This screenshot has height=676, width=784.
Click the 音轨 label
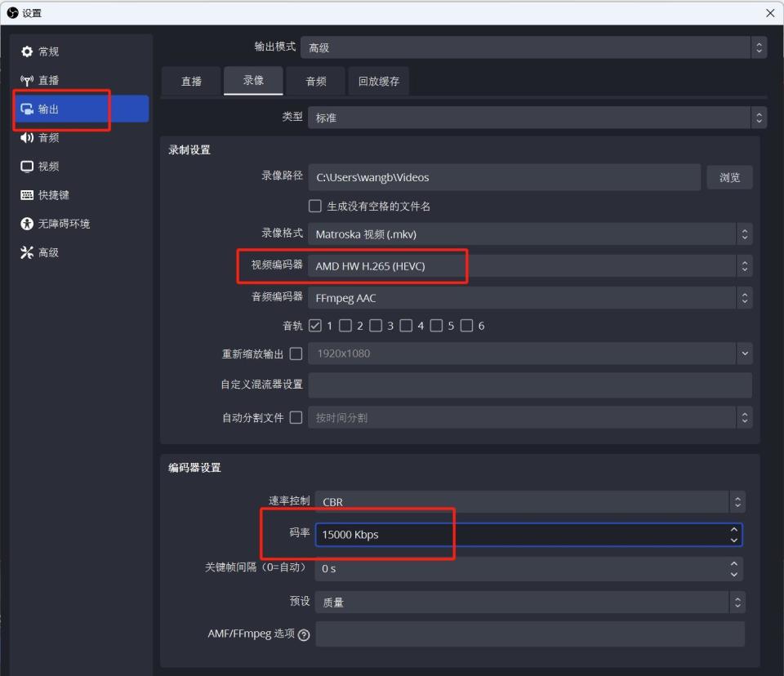pyautogui.click(x=292, y=326)
